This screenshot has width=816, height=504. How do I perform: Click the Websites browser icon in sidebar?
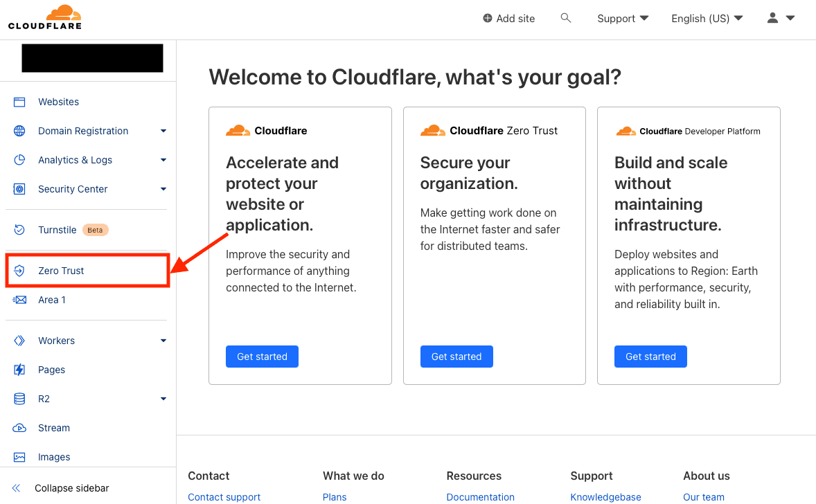coord(19,102)
